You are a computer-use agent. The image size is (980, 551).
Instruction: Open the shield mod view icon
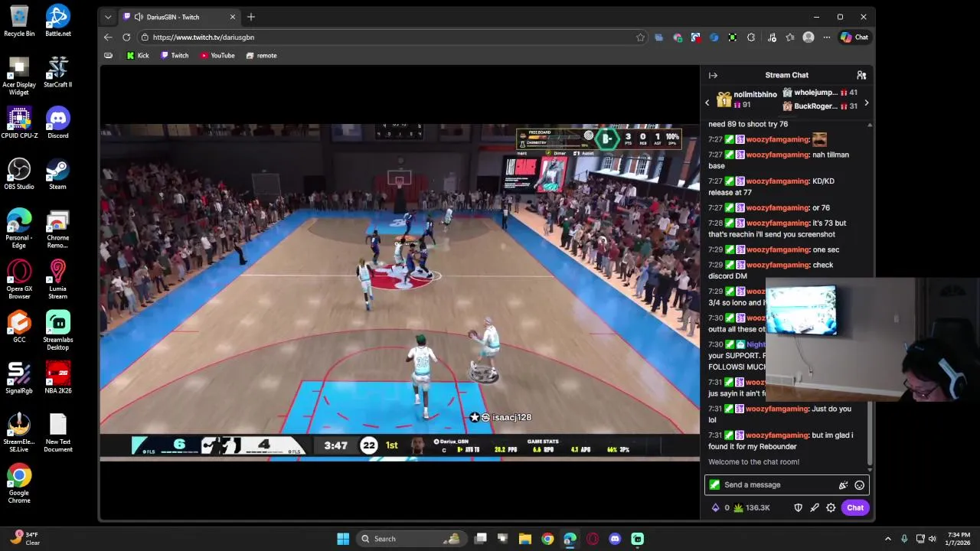(x=798, y=507)
